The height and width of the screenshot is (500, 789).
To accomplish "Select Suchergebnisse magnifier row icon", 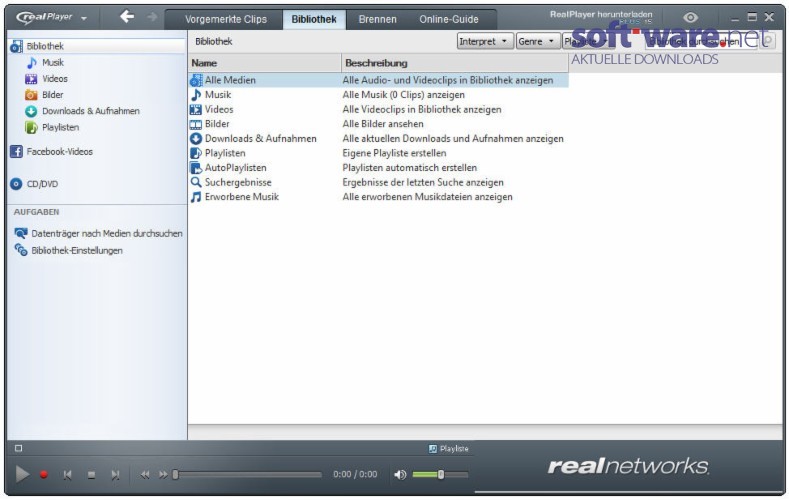I will click(x=196, y=182).
